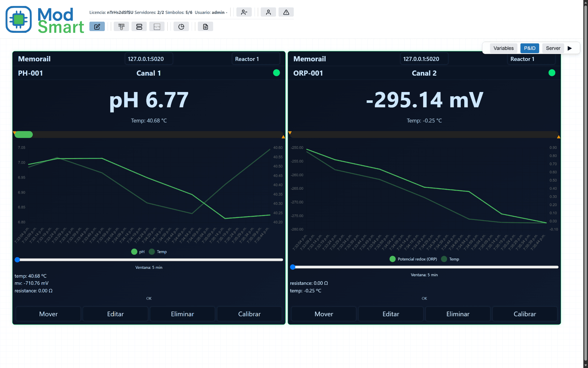Click ORP-001 time window slider handle
The height and width of the screenshot is (368, 588).
pos(293,267)
